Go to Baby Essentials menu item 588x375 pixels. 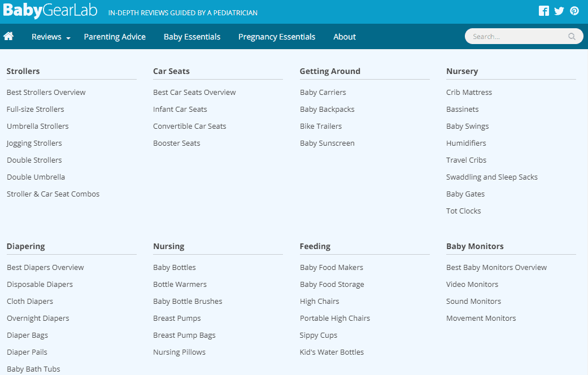click(192, 37)
